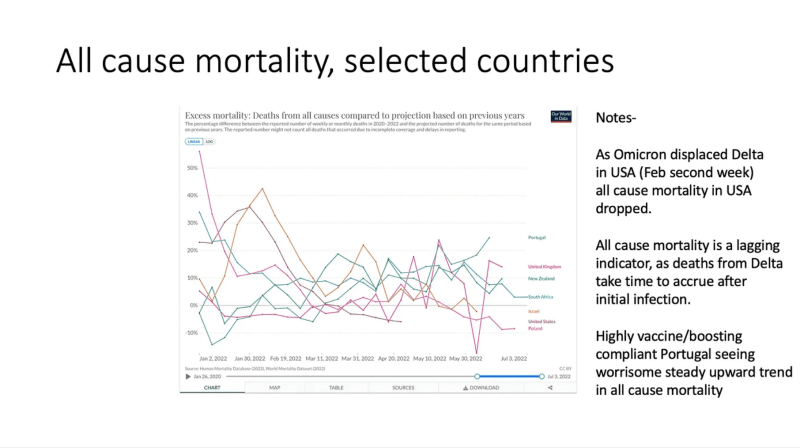View the TABLE tab

336,388
